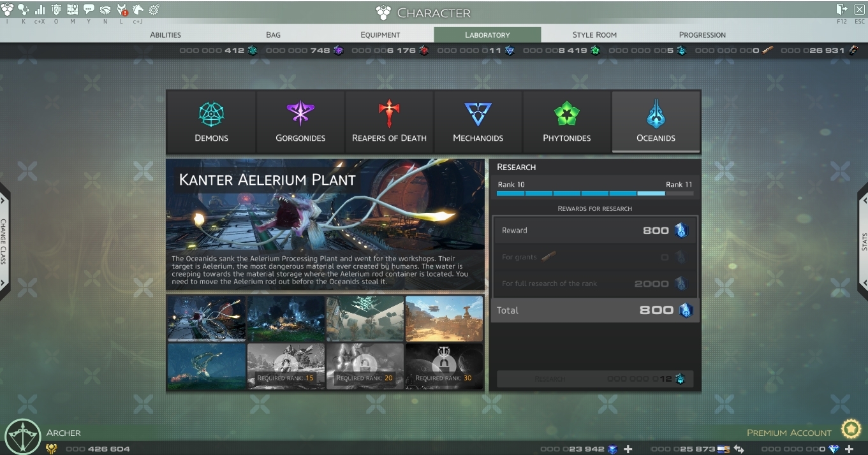Click the bar chart statistics icon
Image resolution: width=868 pixels, height=455 pixels.
40,10
